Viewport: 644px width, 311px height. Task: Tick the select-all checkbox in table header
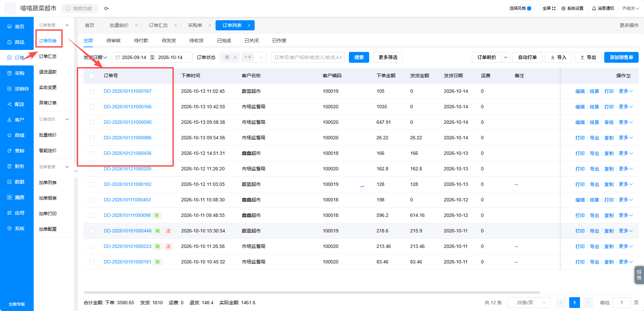click(x=92, y=76)
